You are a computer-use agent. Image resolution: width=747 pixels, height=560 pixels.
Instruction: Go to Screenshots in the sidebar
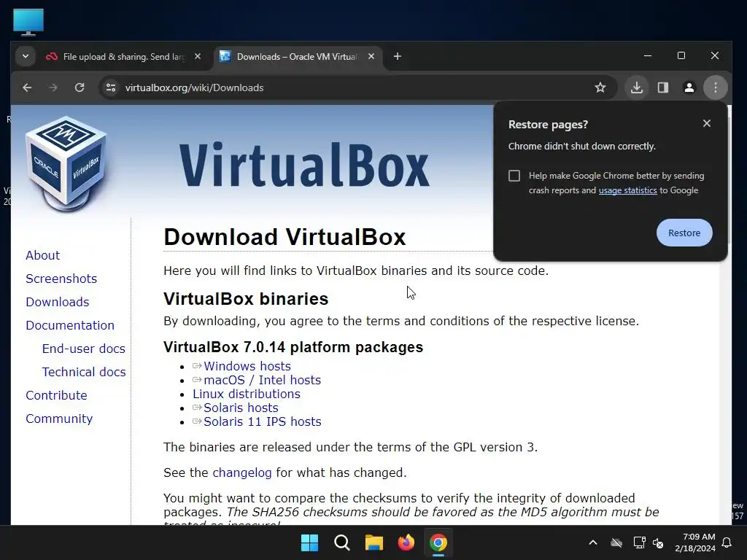pos(61,279)
